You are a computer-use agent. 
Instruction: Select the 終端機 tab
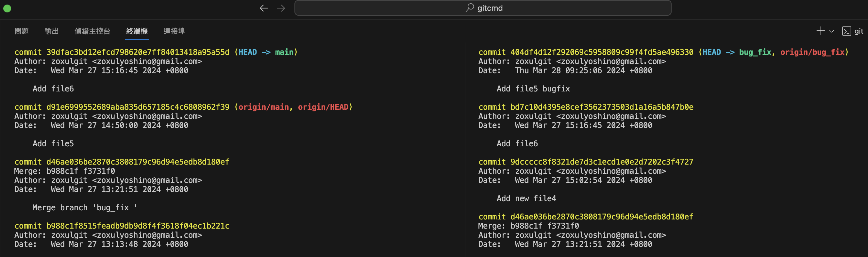coord(137,31)
